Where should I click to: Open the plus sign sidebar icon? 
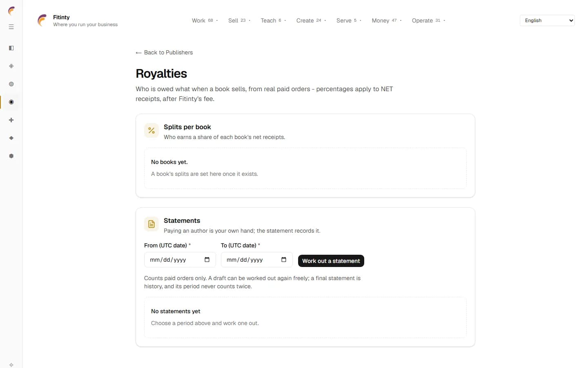[x=11, y=120]
